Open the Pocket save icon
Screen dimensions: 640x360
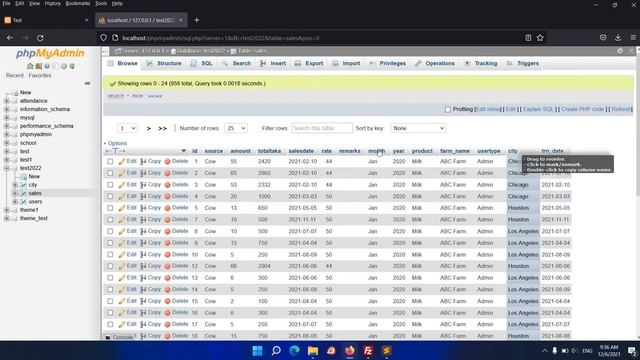(x=603, y=38)
